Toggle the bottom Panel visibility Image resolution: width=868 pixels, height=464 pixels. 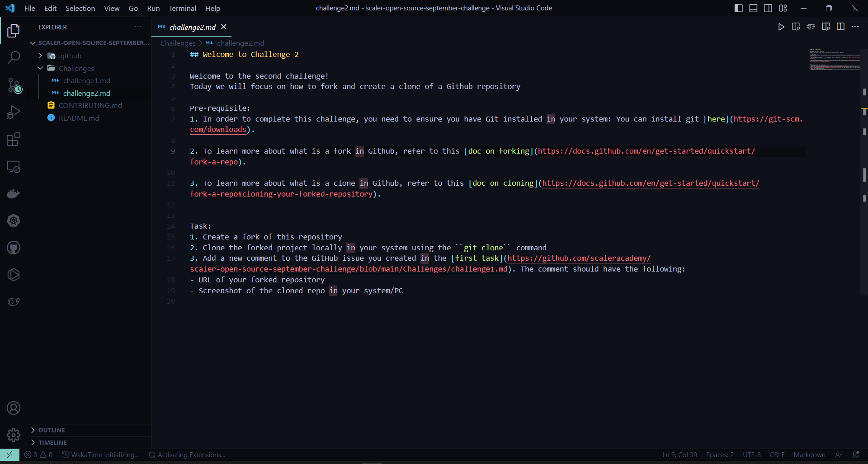coord(753,8)
